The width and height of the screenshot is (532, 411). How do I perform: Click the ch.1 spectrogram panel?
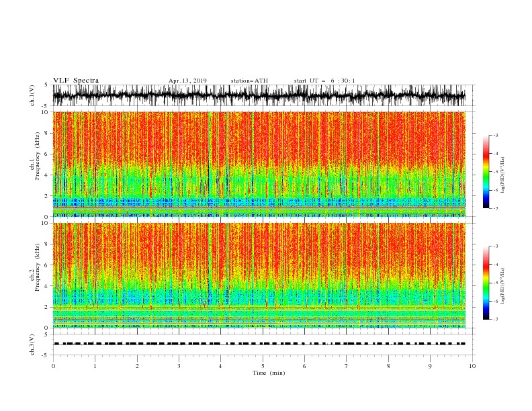pos(259,164)
